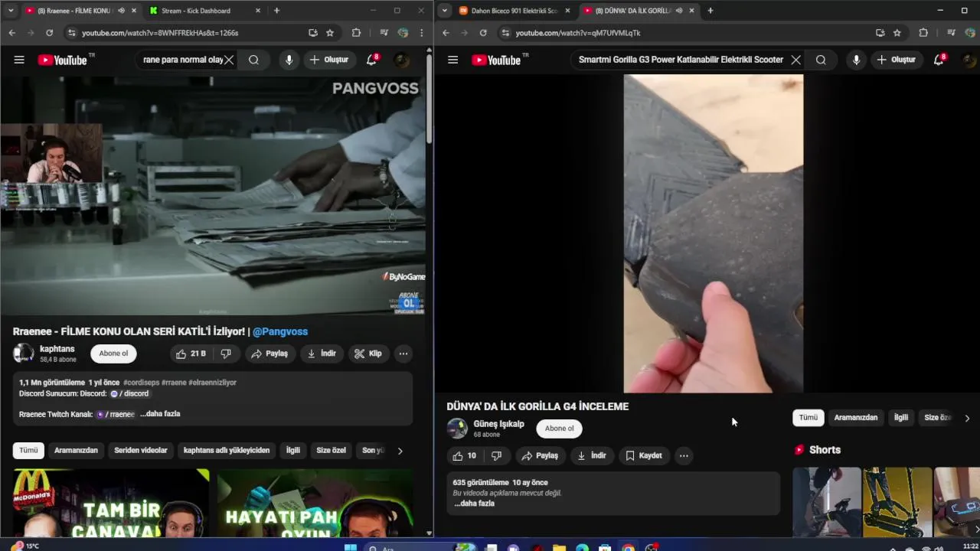Run search using magnifier in left window
The width and height of the screenshot is (980, 551).
coord(253,60)
